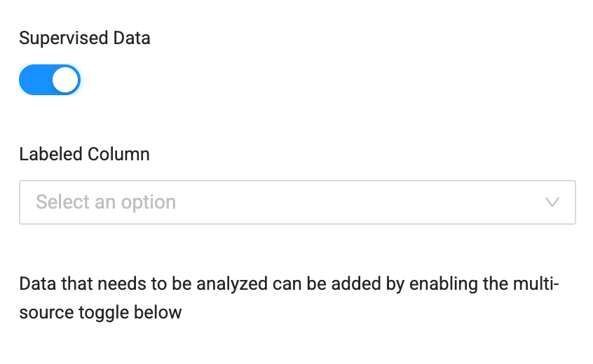The height and width of the screenshot is (364, 593).
Task: Open the Labeled Column dropdown
Action: tap(297, 202)
